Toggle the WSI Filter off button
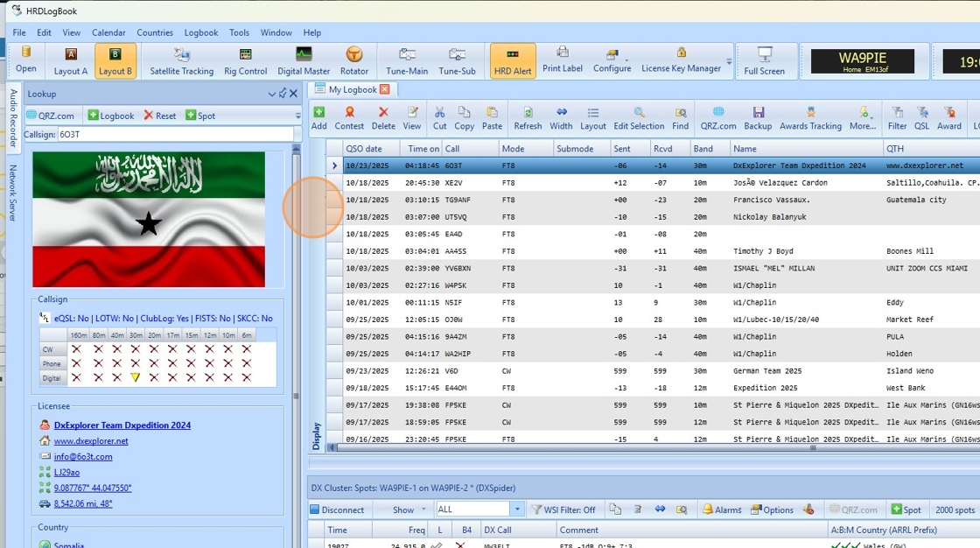This screenshot has width=980, height=548. pos(563,509)
